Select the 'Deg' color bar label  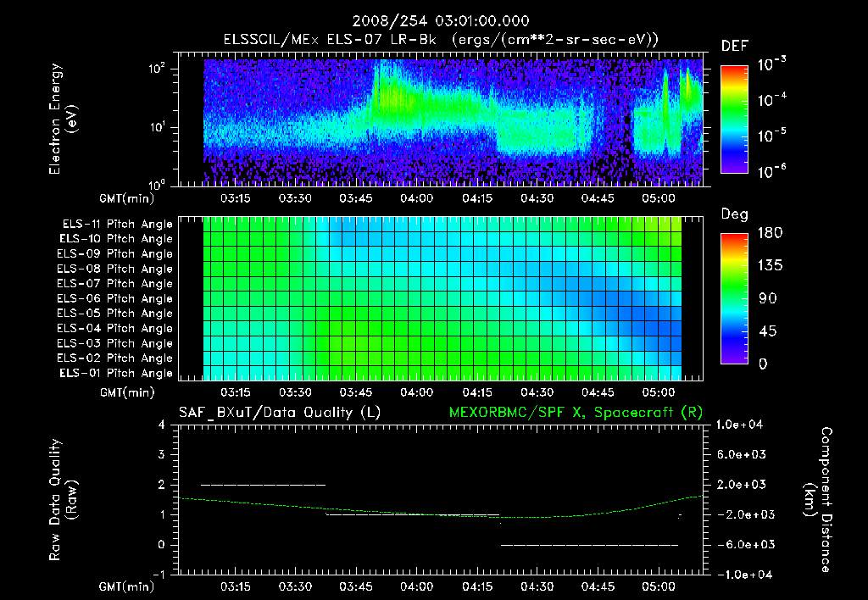735,214
